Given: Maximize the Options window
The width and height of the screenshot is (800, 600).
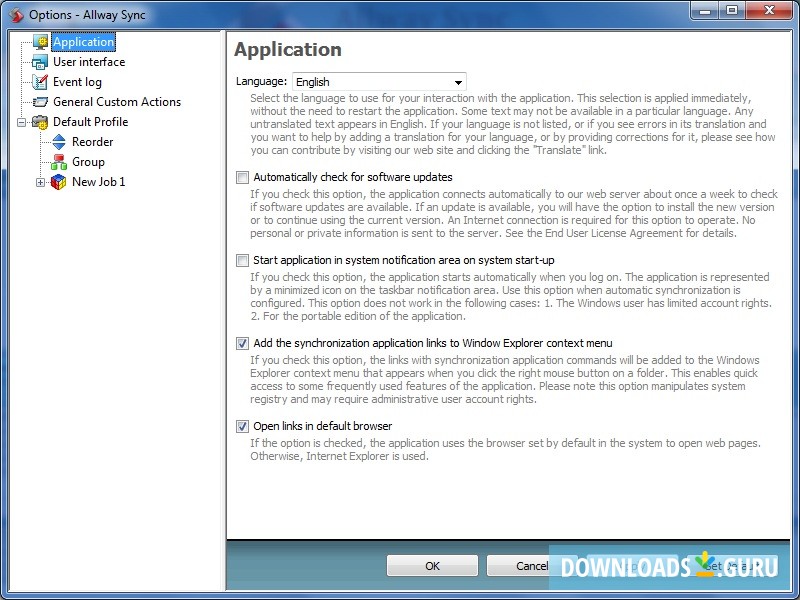Looking at the screenshot, I should 732,11.
